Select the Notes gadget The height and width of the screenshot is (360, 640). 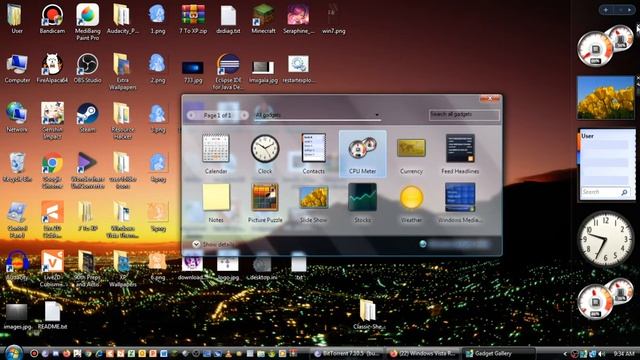tap(216, 203)
